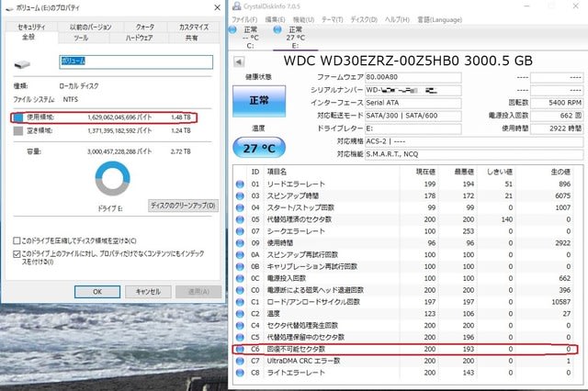This screenshot has height=391, width=588.
Task: Click the status icon for C0 row
Action: [x=240, y=290]
